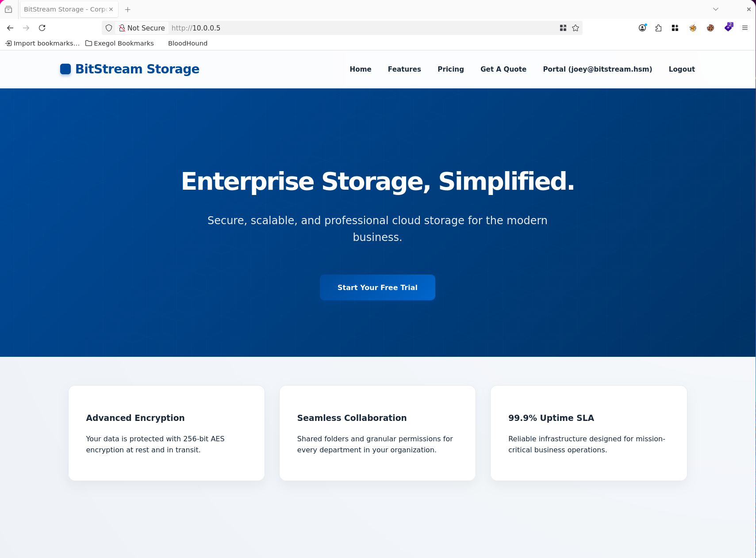Image resolution: width=756 pixels, height=558 pixels.
Task: Open the BloodHound bookmark
Action: pyautogui.click(x=188, y=43)
